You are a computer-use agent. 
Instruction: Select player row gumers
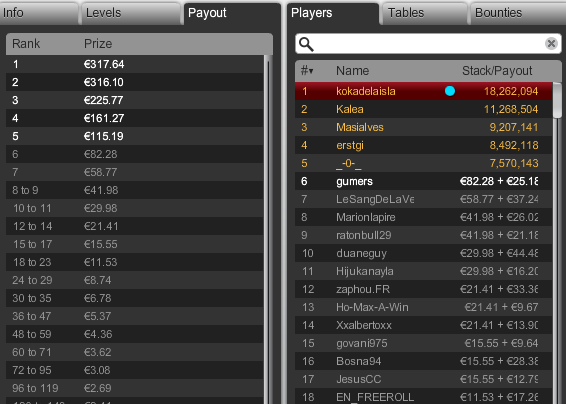pyautogui.click(x=423, y=181)
